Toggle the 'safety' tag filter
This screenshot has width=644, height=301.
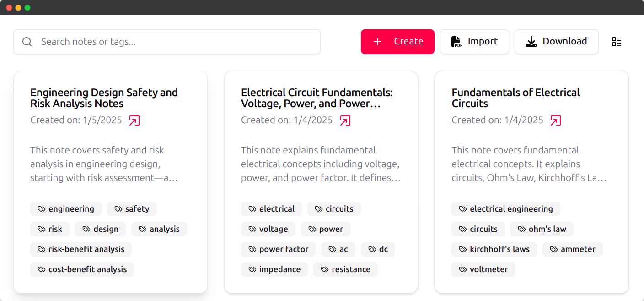point(132,209)
